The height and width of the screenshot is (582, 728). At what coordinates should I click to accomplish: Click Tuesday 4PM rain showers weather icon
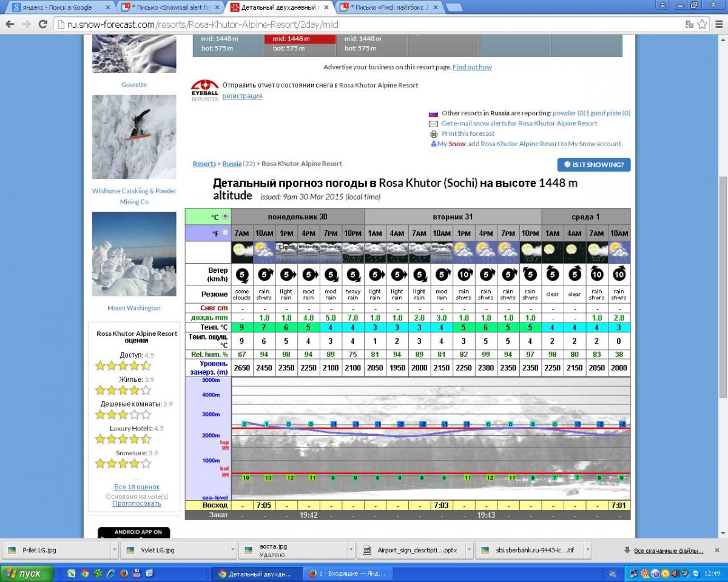tap(485, 252)
